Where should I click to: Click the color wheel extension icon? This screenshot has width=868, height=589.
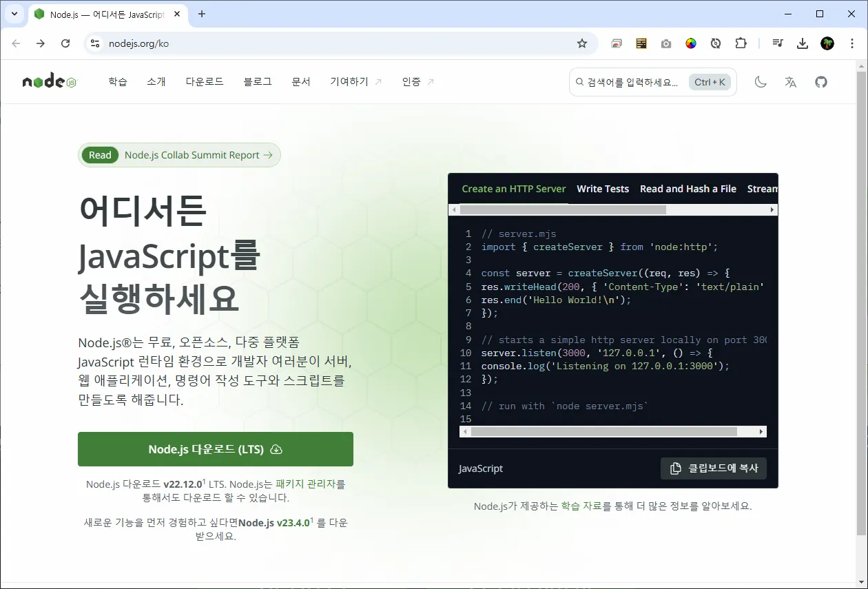[691, 43]
